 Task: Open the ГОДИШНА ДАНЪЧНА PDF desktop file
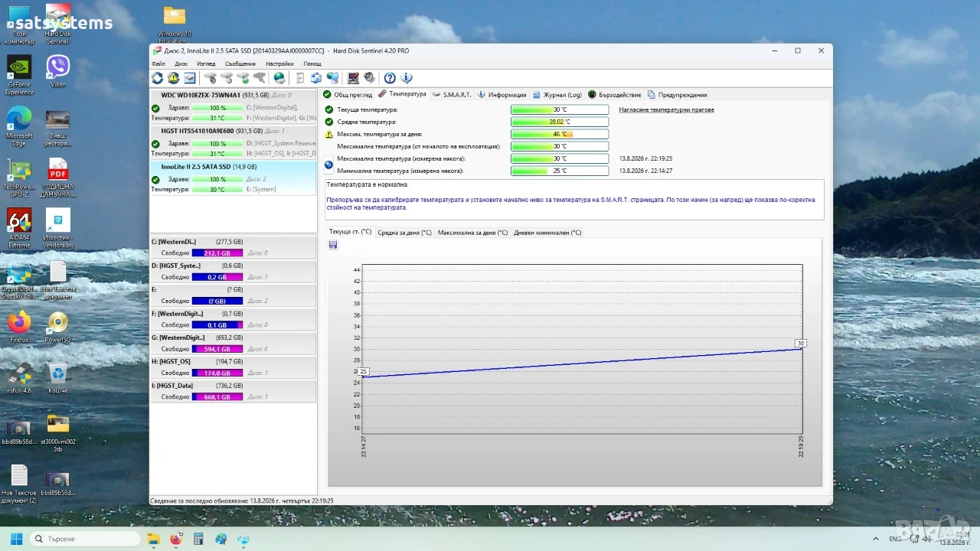pos(58,178)
